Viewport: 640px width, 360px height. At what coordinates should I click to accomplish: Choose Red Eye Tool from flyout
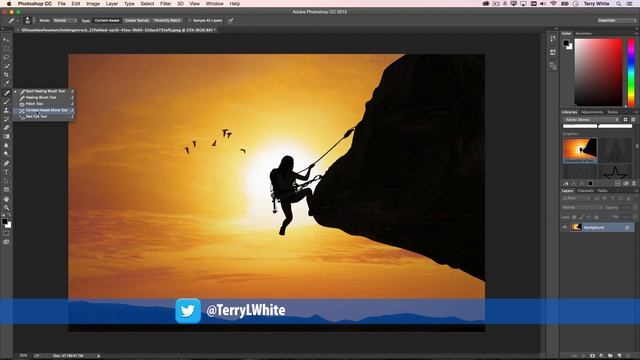pos(43,116)
